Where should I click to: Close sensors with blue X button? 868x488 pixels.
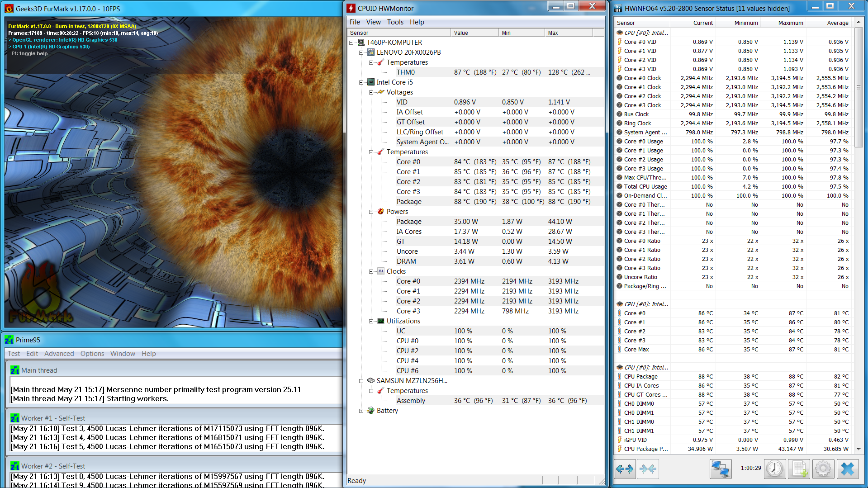tap(847, 469)
